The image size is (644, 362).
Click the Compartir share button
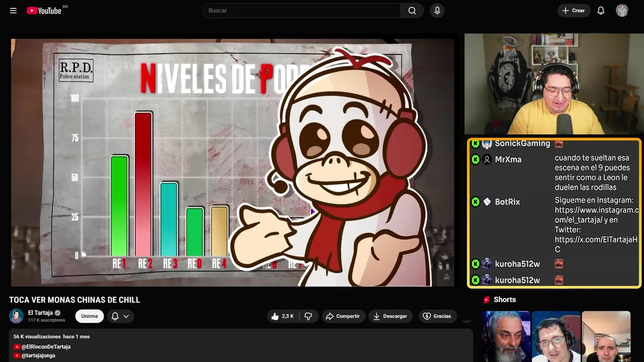coord(343,316)
